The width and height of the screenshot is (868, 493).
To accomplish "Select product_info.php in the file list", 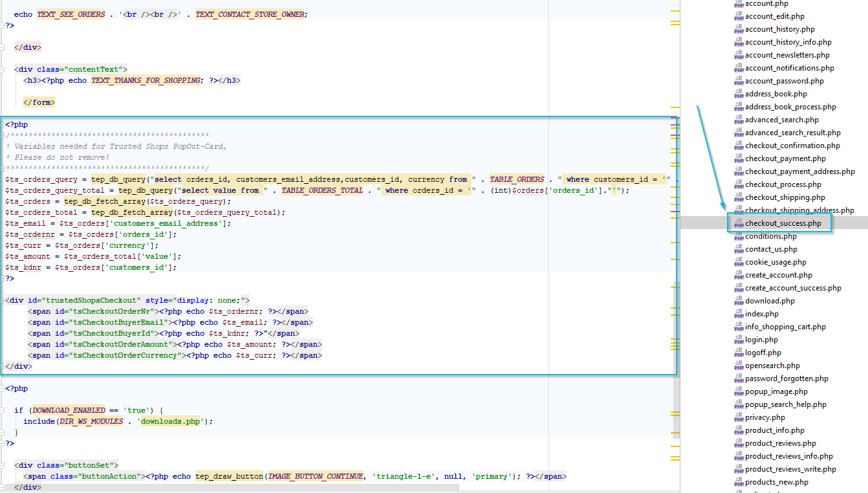I will pyautogui.click(x=775, y=430).
